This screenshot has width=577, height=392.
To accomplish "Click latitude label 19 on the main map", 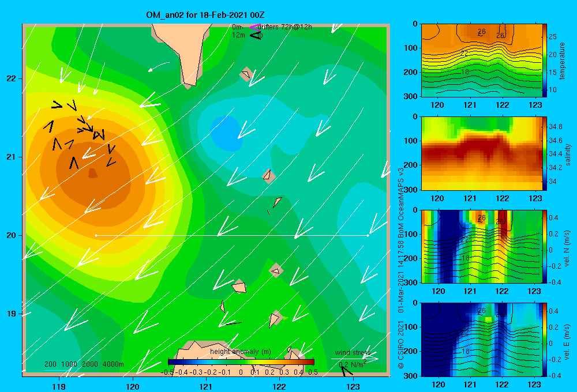I will [12, 314].
